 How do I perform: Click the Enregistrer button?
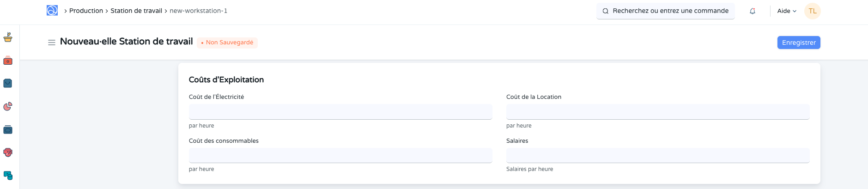click(799, 43)
